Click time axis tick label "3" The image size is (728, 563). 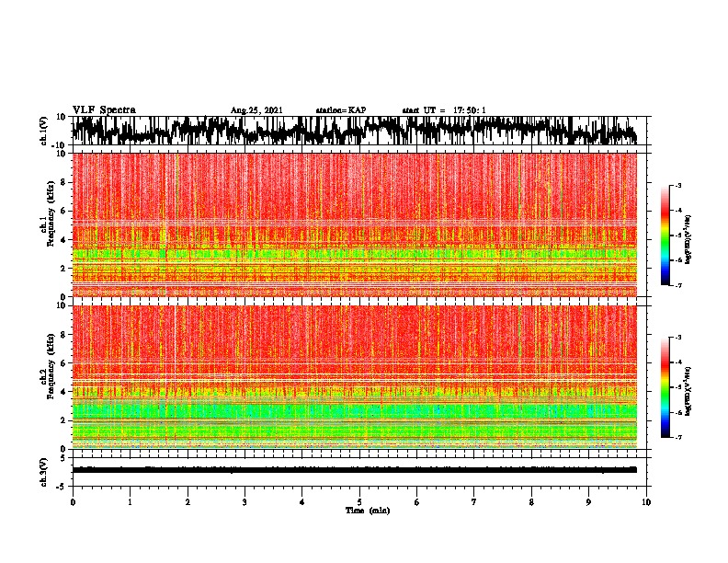pos(245,502)
